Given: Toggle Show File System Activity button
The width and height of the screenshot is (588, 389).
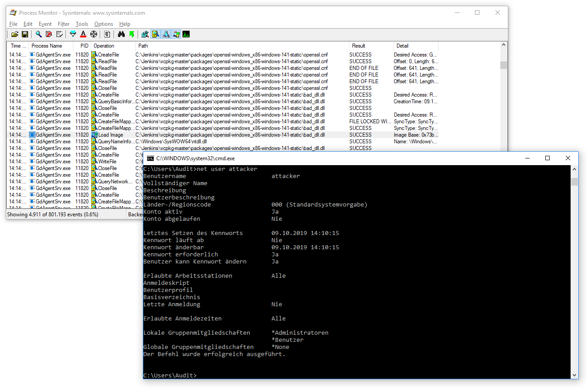Looking at the screenshot, I should 155,34.
